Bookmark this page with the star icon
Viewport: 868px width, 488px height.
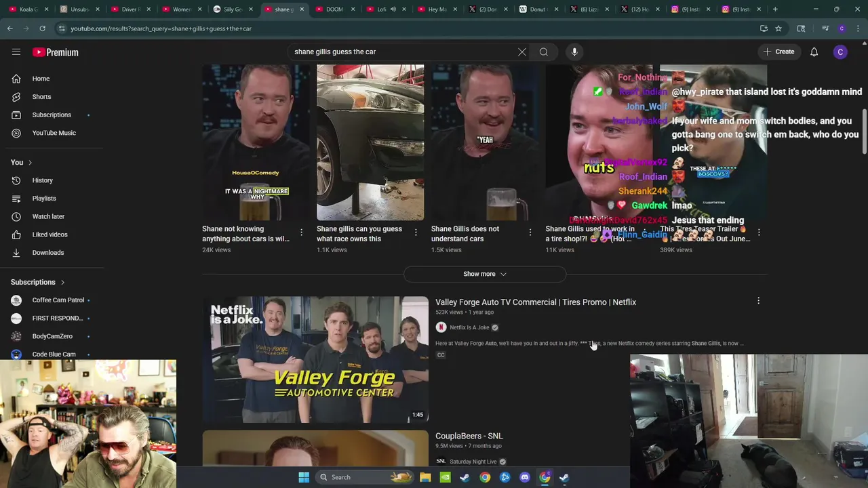pyautogui.click(x=778, y=28)
